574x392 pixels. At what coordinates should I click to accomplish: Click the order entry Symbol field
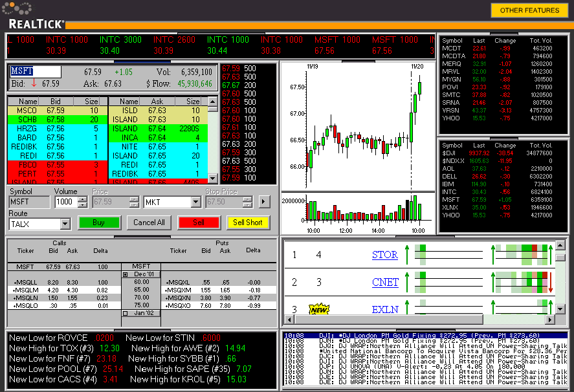(x=29, y=202)
